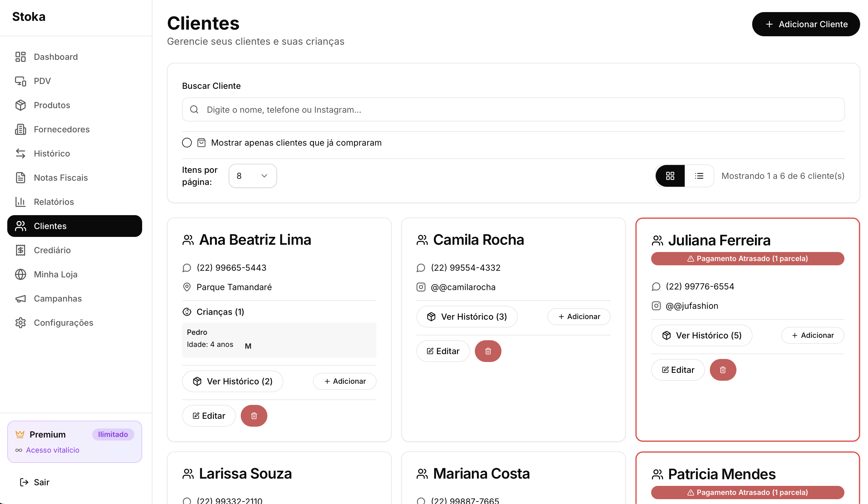Click the Premium crown icon

click(20, 434)
